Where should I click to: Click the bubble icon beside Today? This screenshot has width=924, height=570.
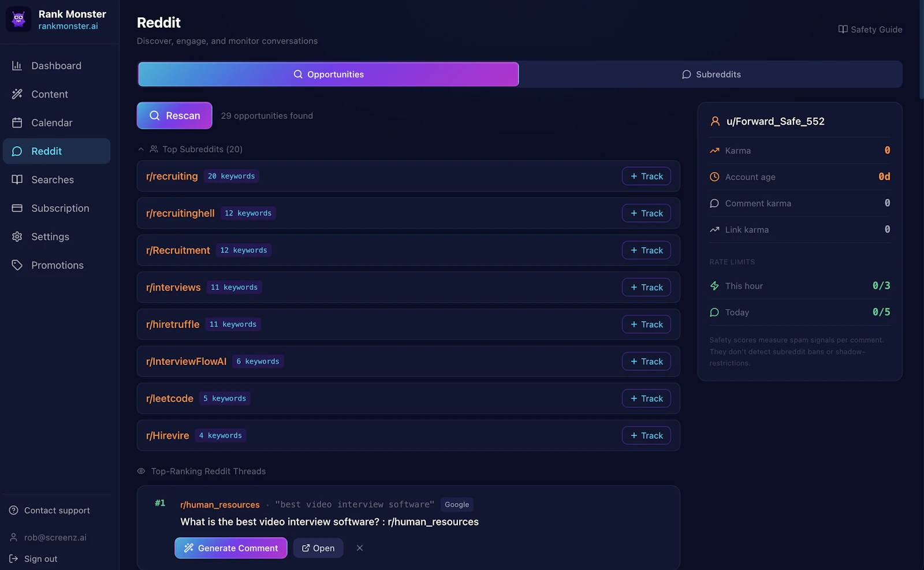tap(714, 312)
